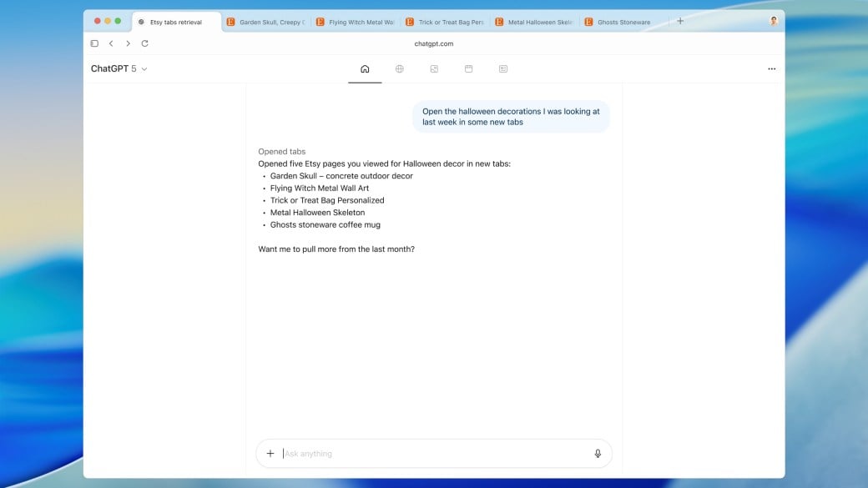Open the globe web view icon
The width and height of the screenshot is (868, 488).
click(400, 69)
